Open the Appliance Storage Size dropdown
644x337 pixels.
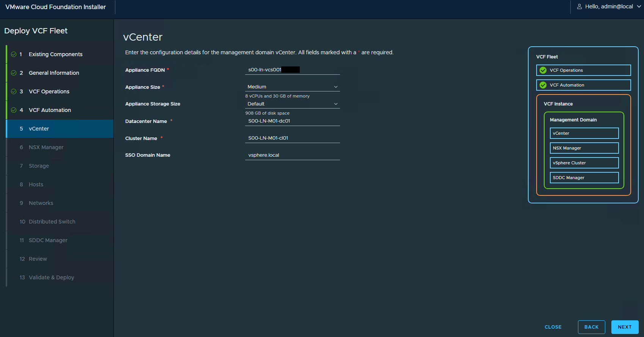293,104
